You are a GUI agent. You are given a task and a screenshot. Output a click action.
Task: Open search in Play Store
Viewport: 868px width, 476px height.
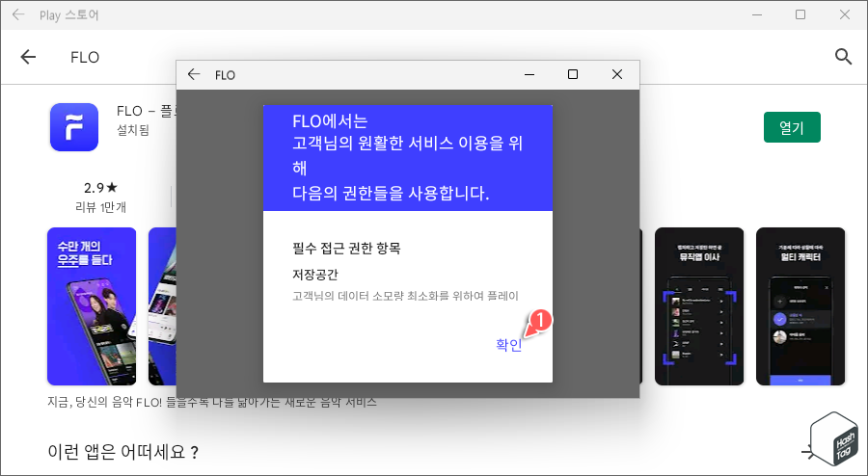pyautogui.click(x=843, y=57)
